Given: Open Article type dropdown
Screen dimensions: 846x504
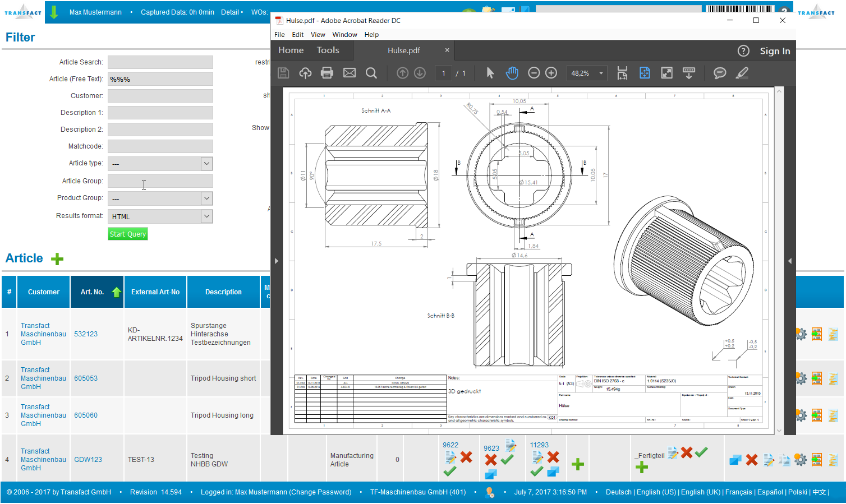Looking at the screenshot, I should point(206,164).
